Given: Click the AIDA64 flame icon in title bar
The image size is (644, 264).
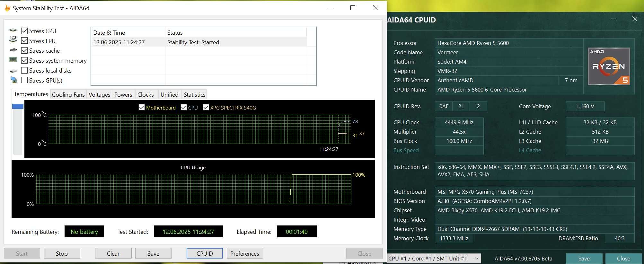Looking at the screenshot, I should click(7, 8).
